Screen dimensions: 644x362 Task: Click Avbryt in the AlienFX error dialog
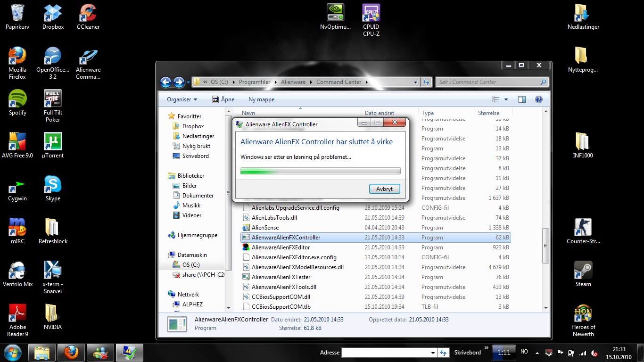(385, 189)
